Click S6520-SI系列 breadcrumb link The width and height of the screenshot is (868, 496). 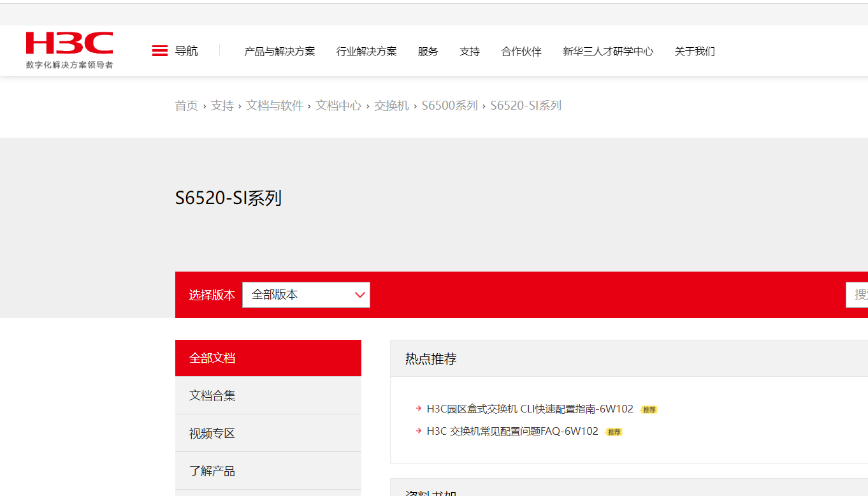click(526, 106)
